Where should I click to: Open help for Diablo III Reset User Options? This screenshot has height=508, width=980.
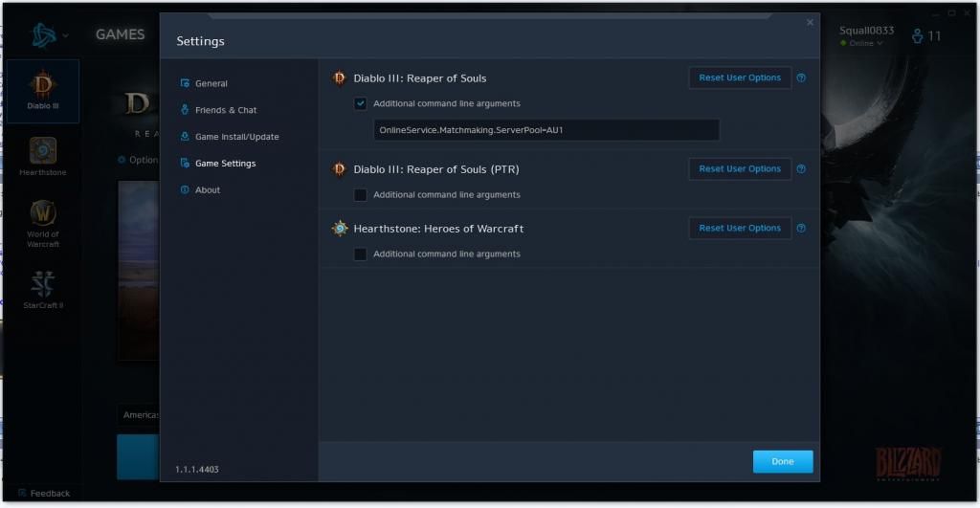(801, 77)
